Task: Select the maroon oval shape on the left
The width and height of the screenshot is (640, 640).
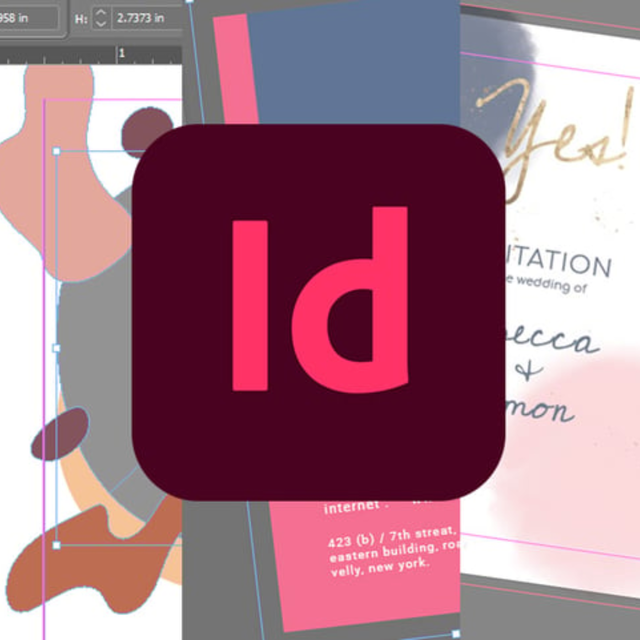Action: [60, 434]
